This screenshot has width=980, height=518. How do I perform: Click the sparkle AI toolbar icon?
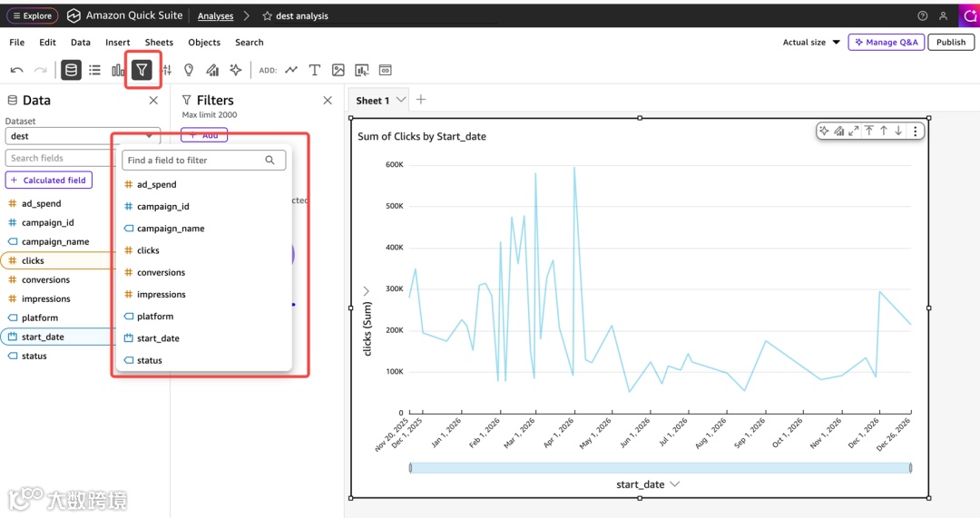[236, 70]
